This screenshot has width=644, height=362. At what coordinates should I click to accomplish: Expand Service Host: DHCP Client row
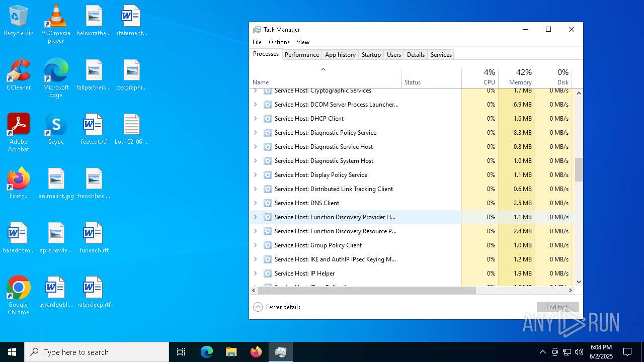pyautogui.click(x=255, y=119)
